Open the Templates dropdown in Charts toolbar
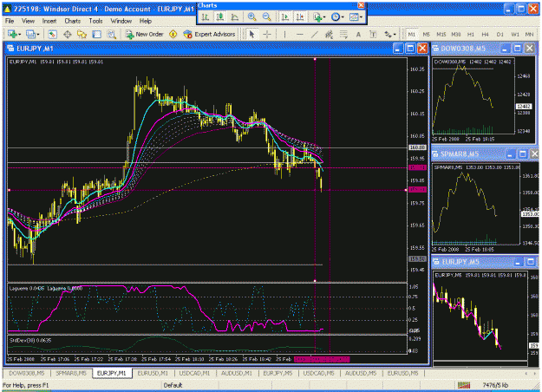The height and width of the screenshot is (392, 542). pos(356,17)
